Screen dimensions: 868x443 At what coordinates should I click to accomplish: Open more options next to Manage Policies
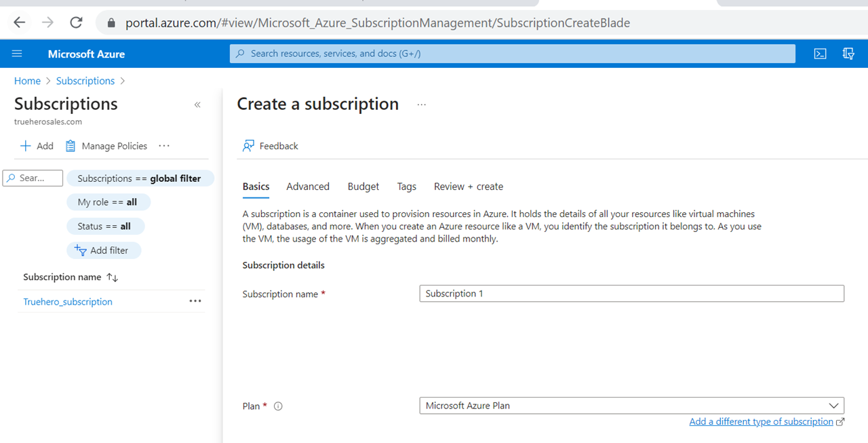[x=164, y=146]
